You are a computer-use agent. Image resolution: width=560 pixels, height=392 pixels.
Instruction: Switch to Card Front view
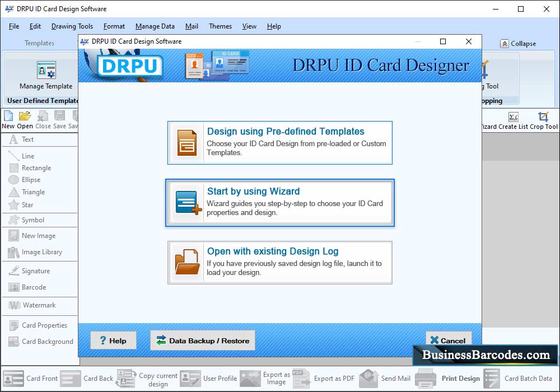(x=30, y=379)
